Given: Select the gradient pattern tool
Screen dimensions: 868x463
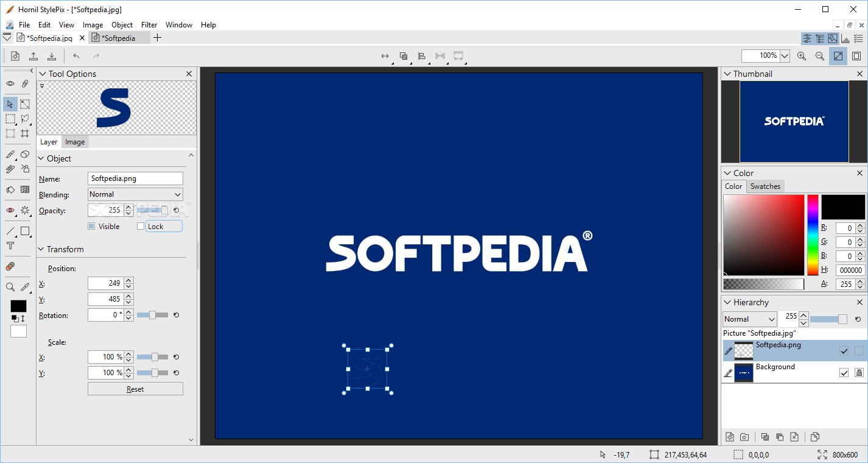Looking at the screenshot, I should [25, 189].
